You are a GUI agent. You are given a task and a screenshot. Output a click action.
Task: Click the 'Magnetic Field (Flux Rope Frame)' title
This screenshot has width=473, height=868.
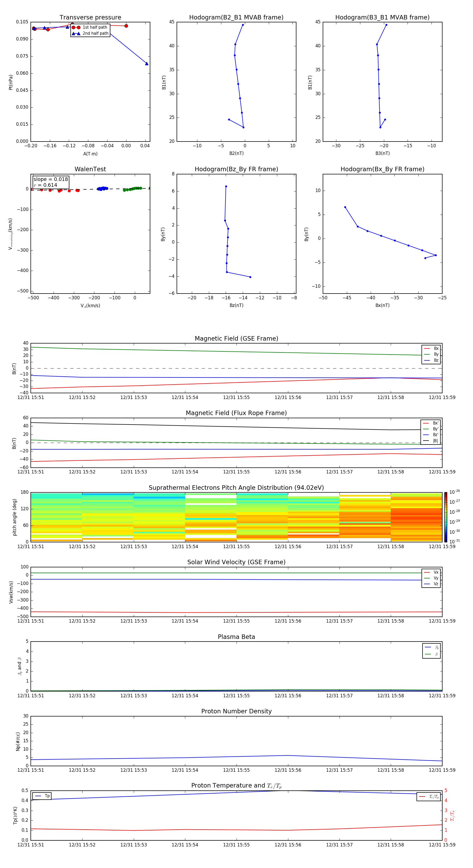click(x=236, y=413)
